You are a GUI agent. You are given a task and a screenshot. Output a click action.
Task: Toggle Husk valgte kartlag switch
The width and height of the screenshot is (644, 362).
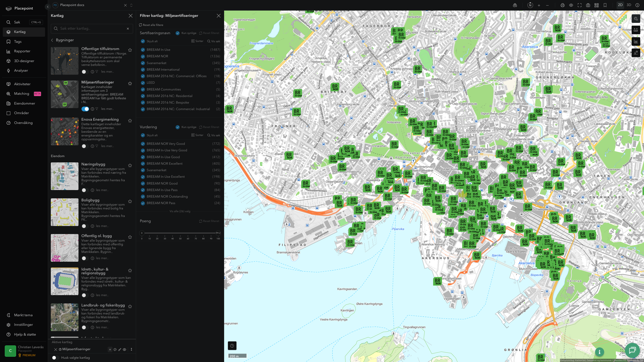coord(56,358)
